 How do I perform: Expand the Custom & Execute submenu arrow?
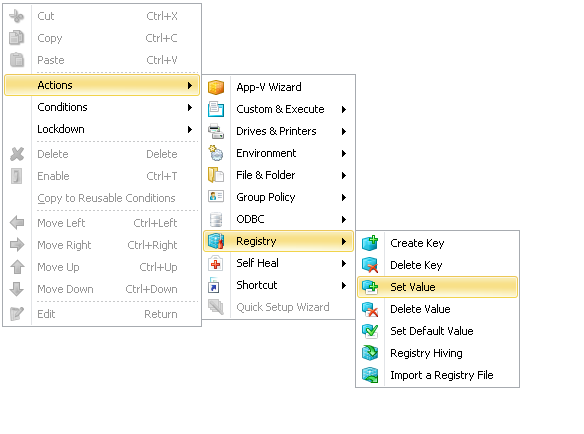[x=344, y=109]
